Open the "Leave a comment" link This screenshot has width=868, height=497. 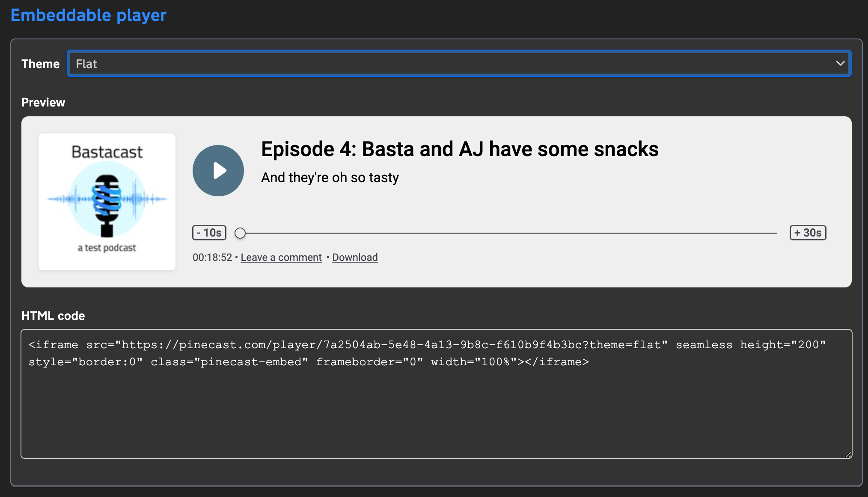pos(281,257)
